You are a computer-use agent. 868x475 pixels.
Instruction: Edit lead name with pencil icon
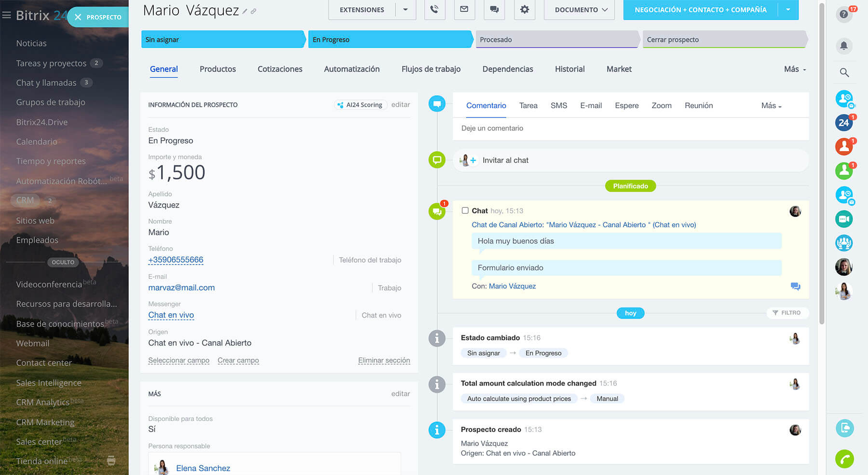click(x=245, y=11)
